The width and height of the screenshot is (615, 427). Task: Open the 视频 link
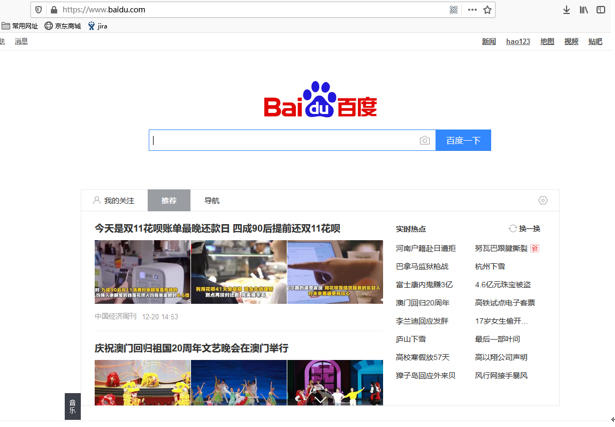(571, 41)
